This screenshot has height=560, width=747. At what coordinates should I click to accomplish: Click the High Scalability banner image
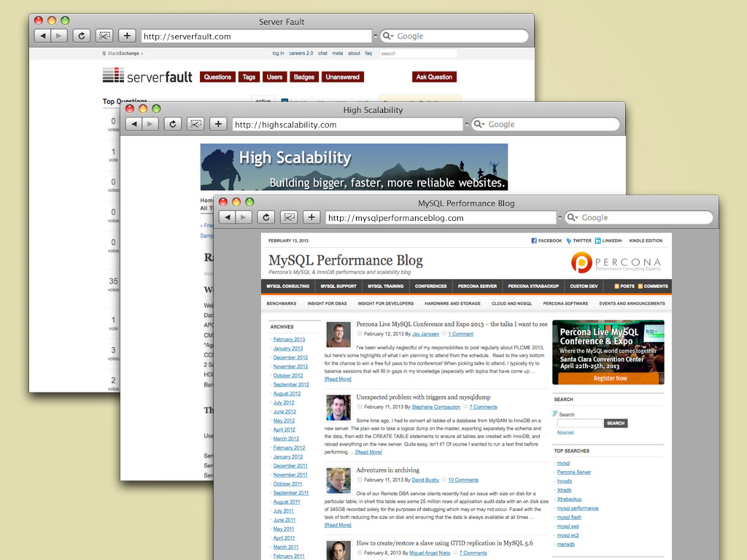[354, 167]
